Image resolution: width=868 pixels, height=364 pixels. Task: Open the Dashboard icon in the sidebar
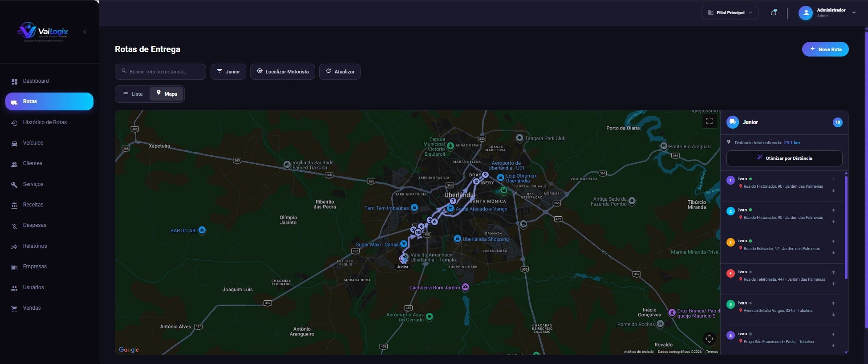point(14,81)
